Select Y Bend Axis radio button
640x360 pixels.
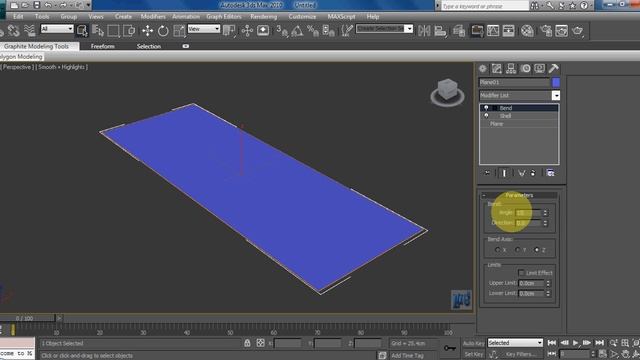(517, 250)
